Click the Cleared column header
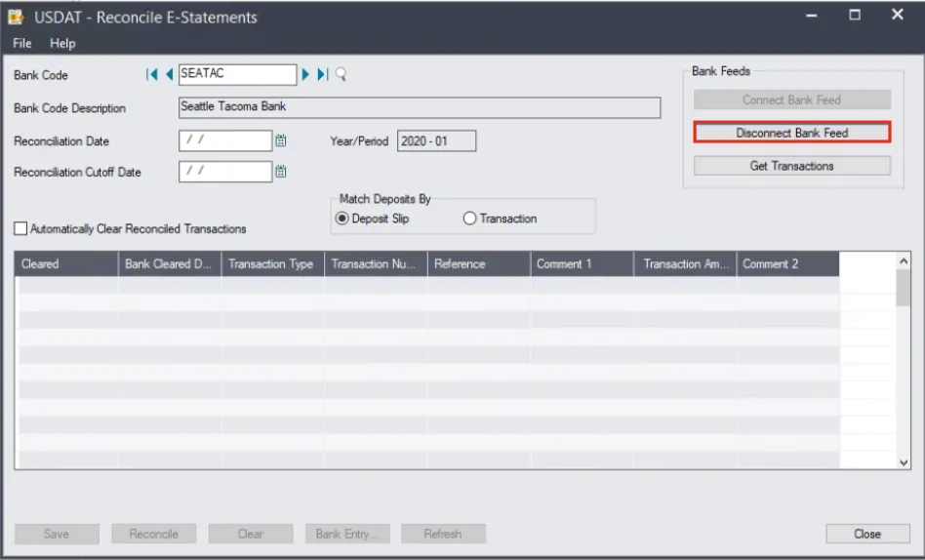Screen dimensions: 925x560 tap(66, 263)
